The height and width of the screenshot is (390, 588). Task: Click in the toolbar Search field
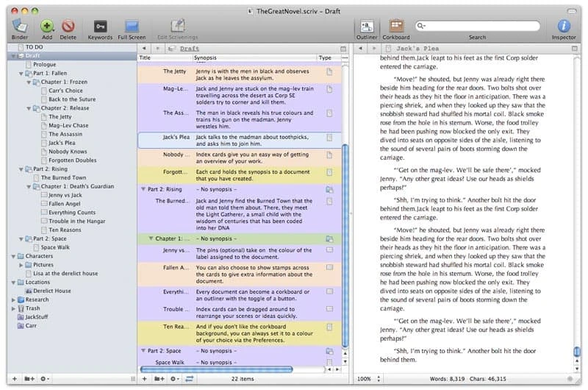[477, 26]
